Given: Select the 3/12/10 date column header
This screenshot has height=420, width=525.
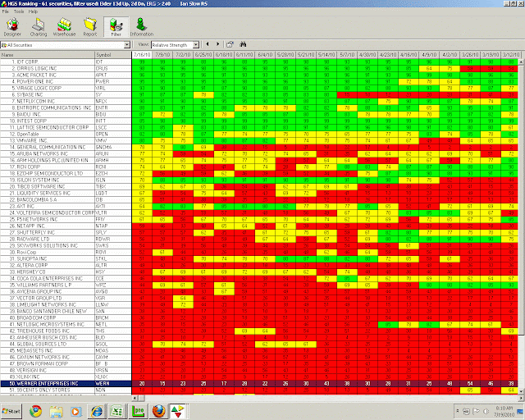Looking at the screenshot, I should click(511, 55).
